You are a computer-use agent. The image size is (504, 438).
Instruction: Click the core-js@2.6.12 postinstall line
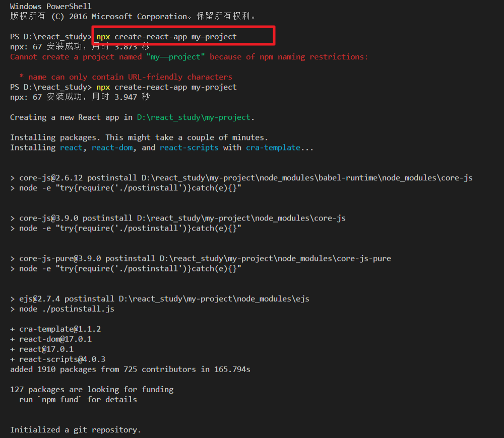pos(241,178)
